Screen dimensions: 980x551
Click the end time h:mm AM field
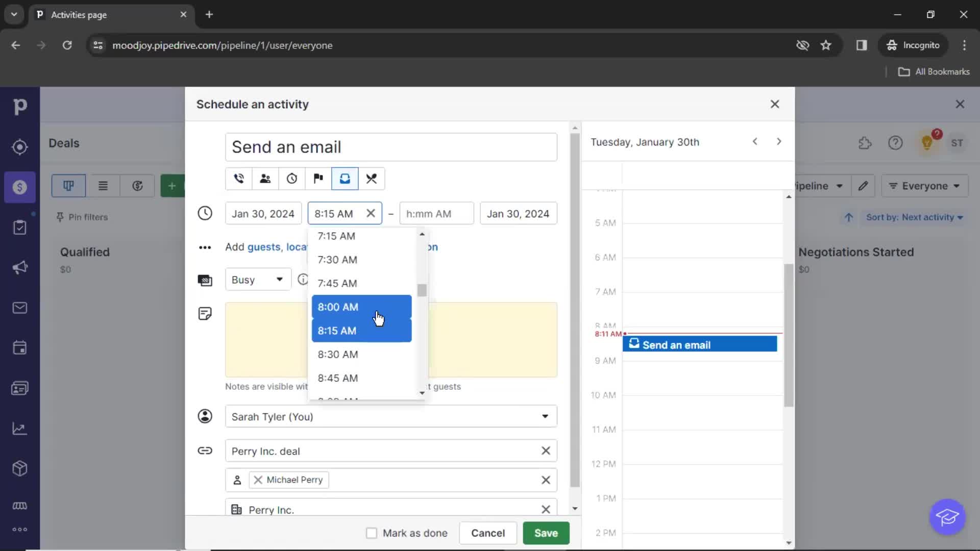pyautogui.click(x=436, y=214)
